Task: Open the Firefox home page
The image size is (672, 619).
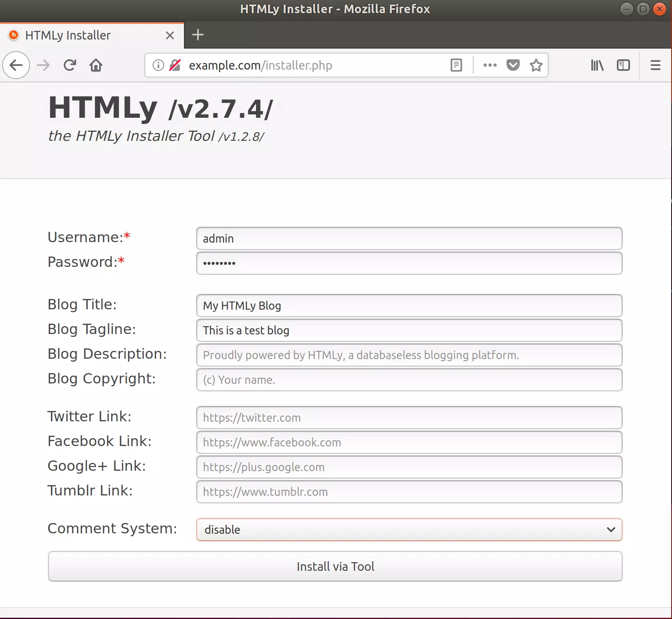Action: click(x=96, y=65)
